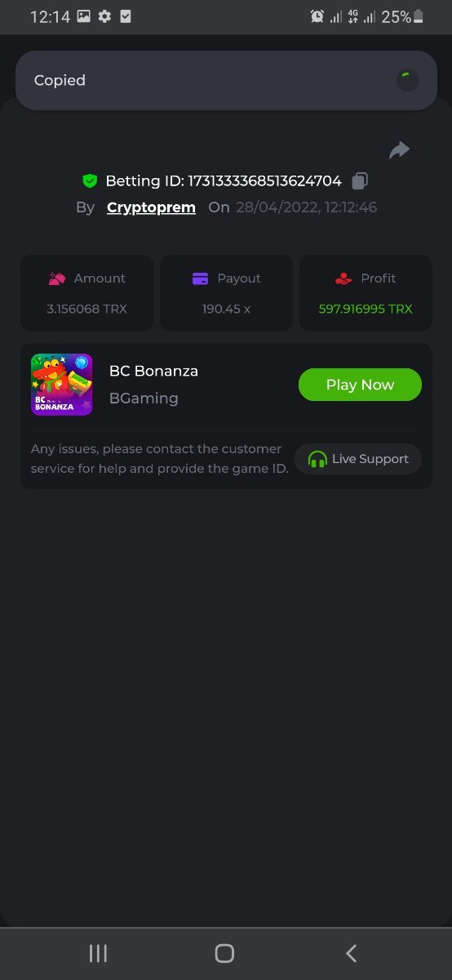
Task: Tap the BC Bonanza game title
Action: pyautogui.click(x=153, y=371)
